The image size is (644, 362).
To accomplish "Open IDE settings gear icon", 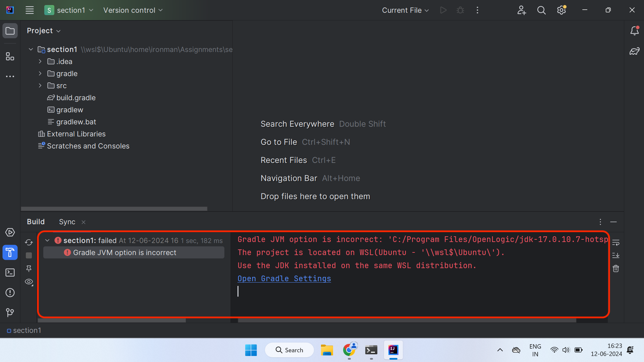I will 561,10.
